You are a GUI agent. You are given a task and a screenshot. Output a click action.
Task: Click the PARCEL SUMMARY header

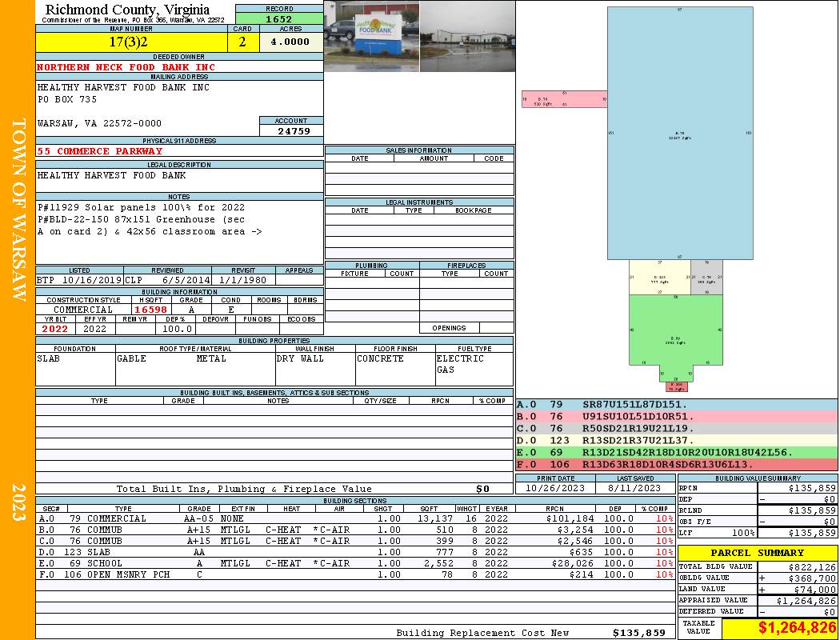757,553
